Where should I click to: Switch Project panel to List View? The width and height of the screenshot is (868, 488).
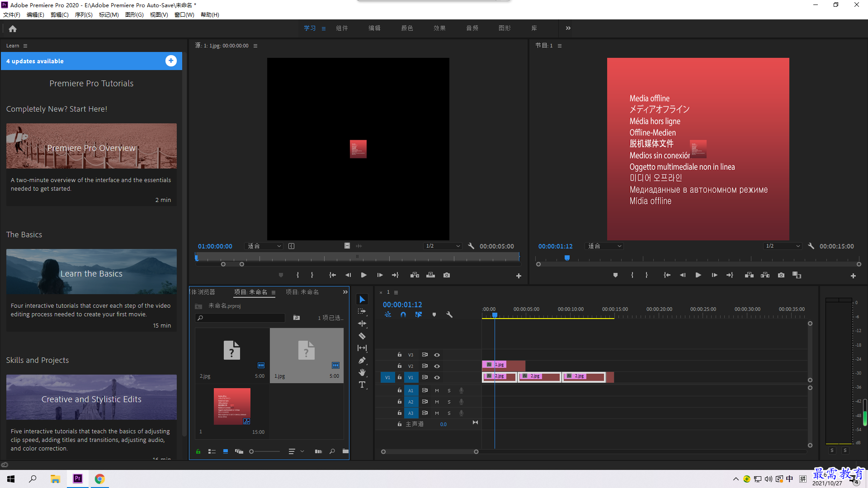click(x=212, y=451)
